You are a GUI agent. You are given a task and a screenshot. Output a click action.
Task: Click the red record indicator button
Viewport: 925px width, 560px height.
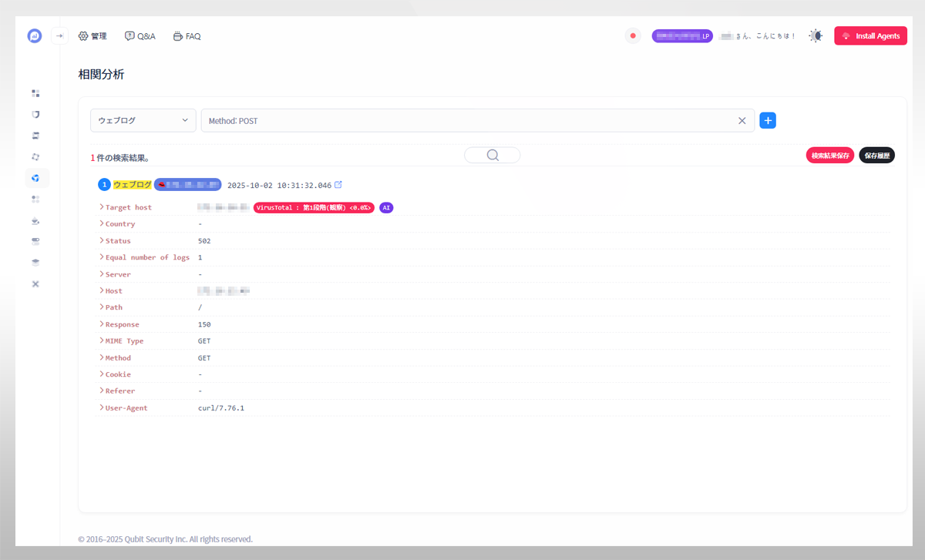pos(633,36)
